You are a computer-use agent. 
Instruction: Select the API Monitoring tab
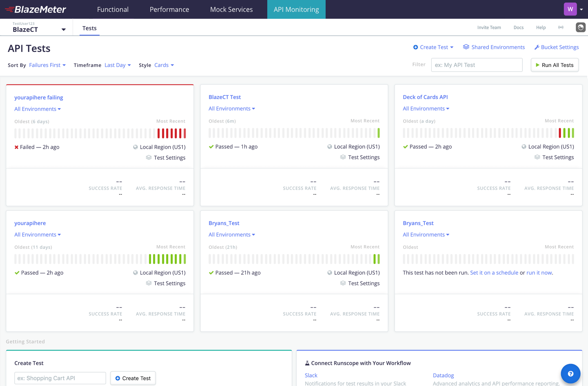(296, 9)
